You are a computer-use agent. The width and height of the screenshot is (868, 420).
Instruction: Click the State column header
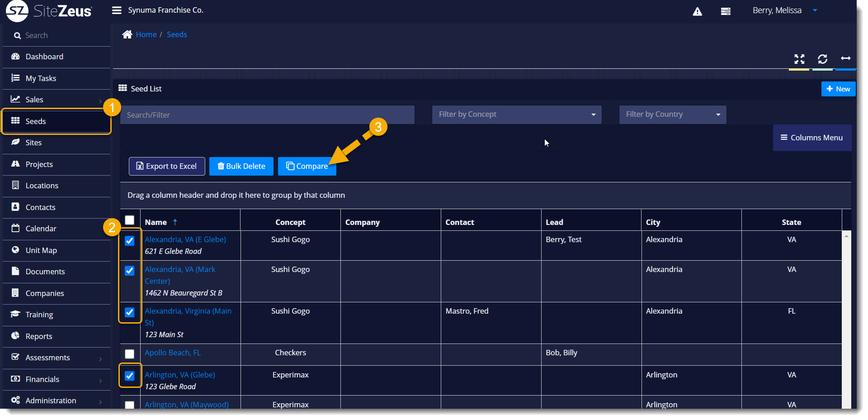(x=791, y=222)
